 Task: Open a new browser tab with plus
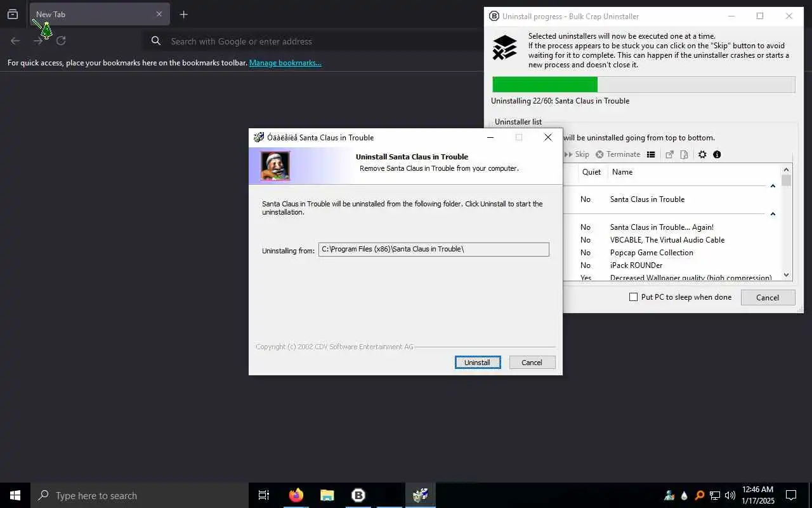click(x=183, y=14)
